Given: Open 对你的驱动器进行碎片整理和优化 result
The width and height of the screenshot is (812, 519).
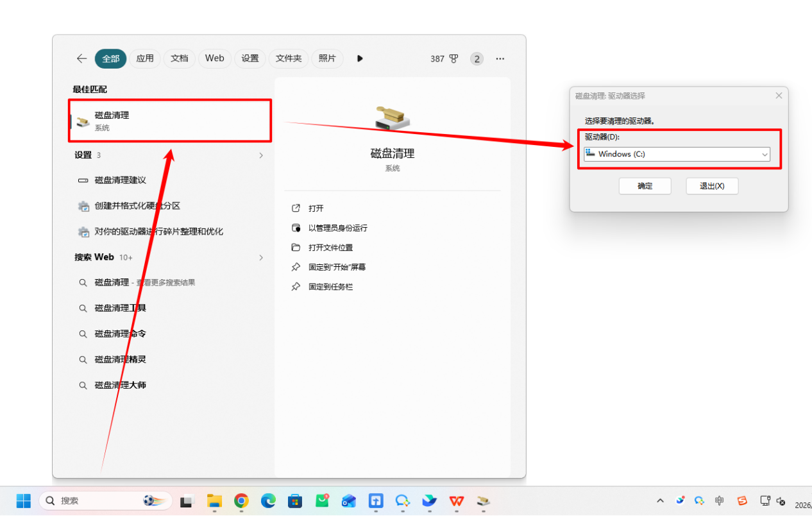Looking at the screenshot, I should click(170, 232).
